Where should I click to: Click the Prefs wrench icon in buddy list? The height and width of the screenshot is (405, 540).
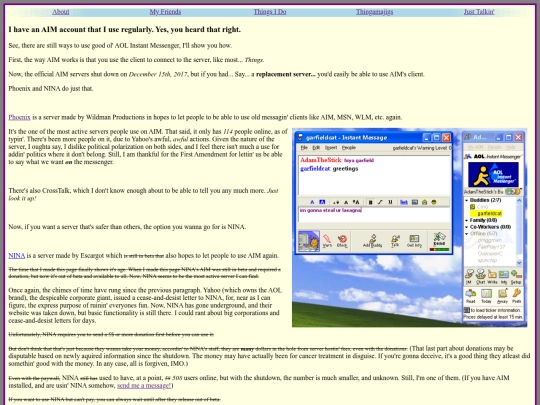point(517,296)
